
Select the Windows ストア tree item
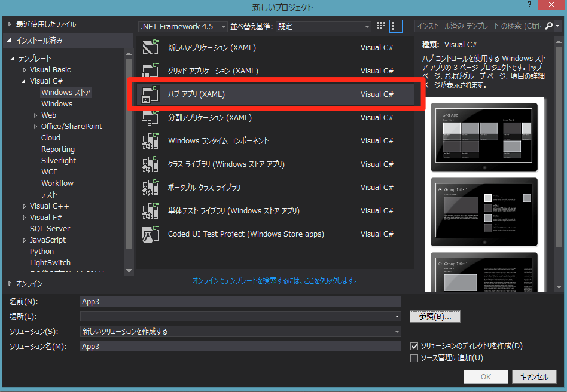pyautogui.click(x=66, y=93)
